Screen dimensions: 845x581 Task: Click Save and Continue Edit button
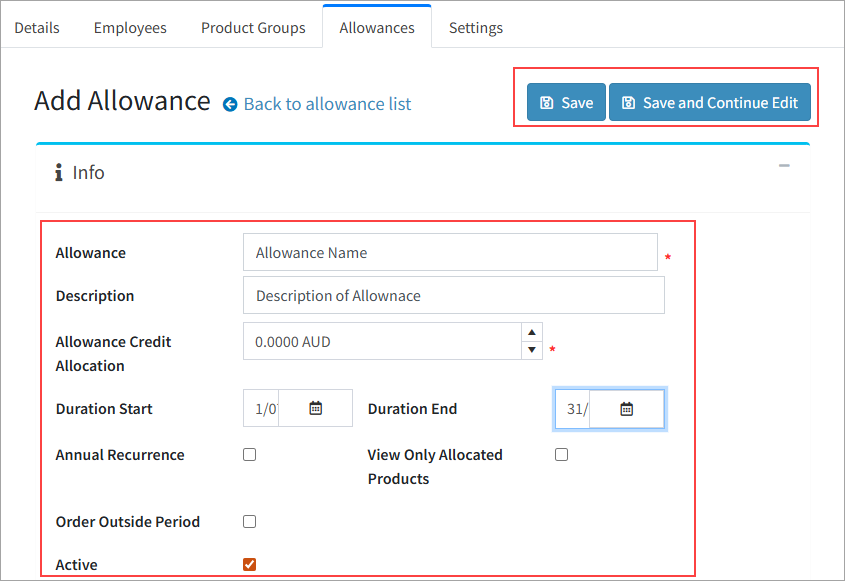(710, 102)
